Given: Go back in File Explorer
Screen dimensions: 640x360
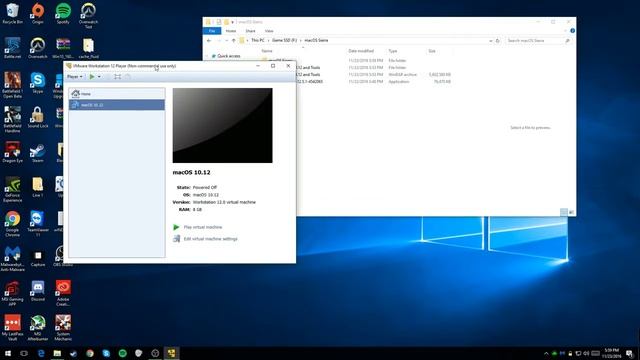Looking at the screenshot, I should click(x=209, y=40).
